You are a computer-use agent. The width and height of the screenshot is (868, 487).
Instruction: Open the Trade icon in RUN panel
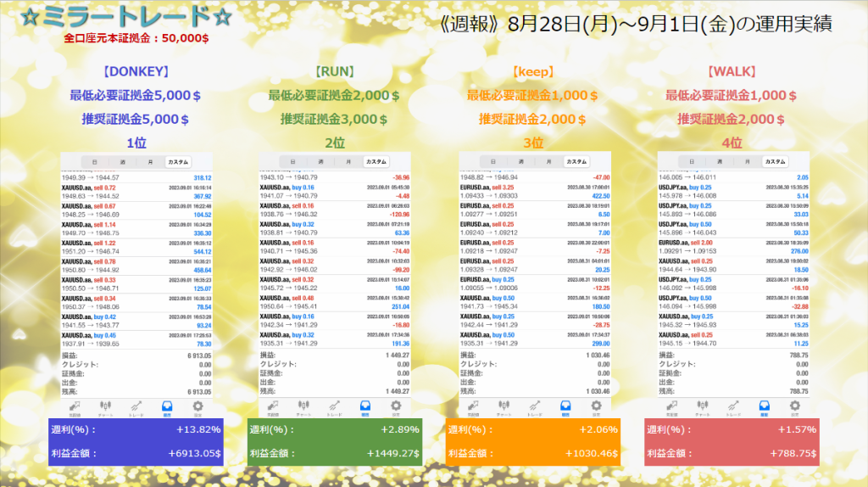(336, 406)
